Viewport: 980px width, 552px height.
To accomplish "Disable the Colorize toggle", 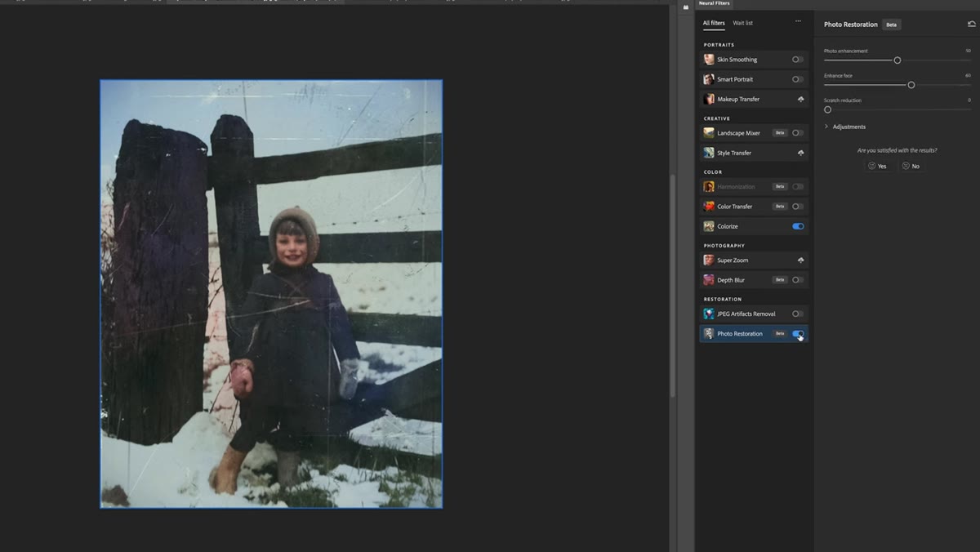I will pos(798,226).
